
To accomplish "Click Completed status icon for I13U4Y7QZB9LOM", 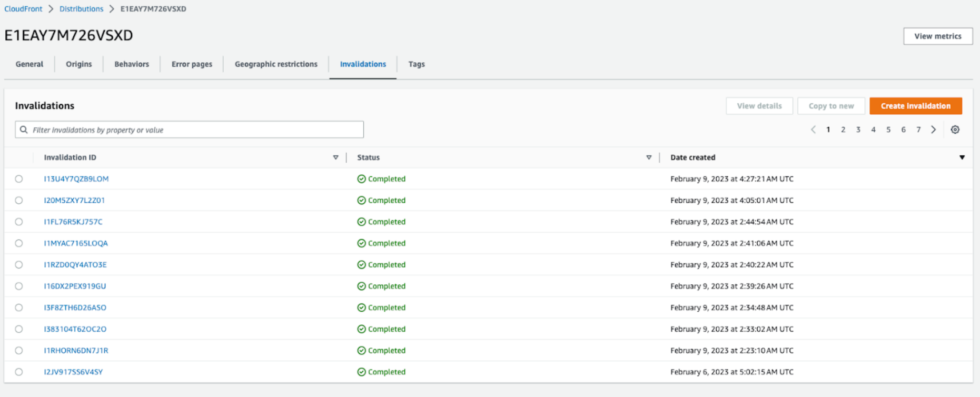I will tap(361, 179).
